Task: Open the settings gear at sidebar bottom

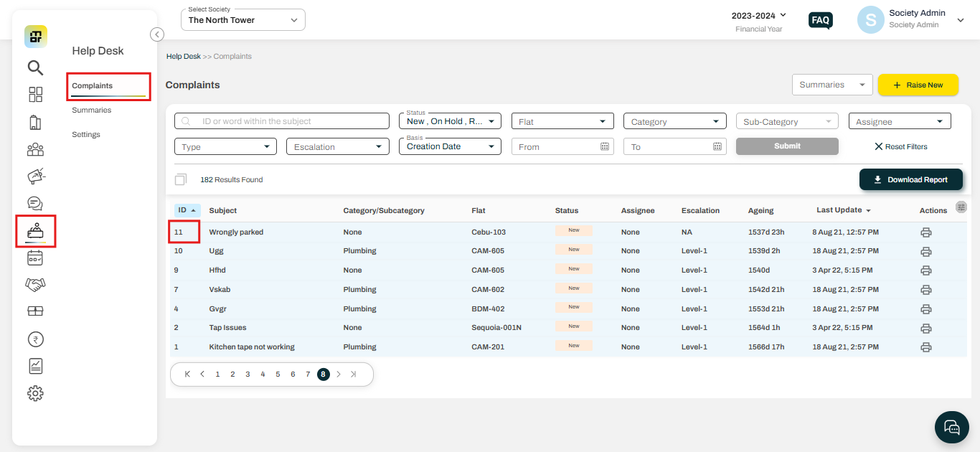Action: coord(34,392)
